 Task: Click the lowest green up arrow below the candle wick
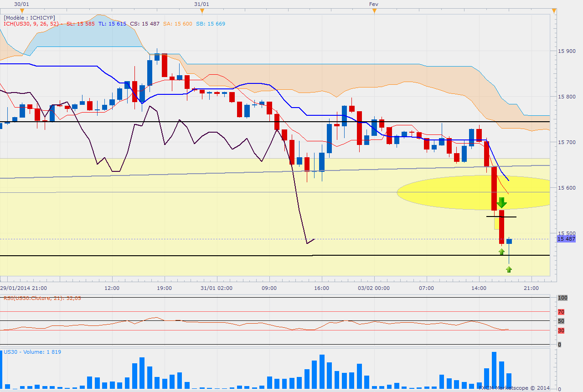[x=509, y=269]
